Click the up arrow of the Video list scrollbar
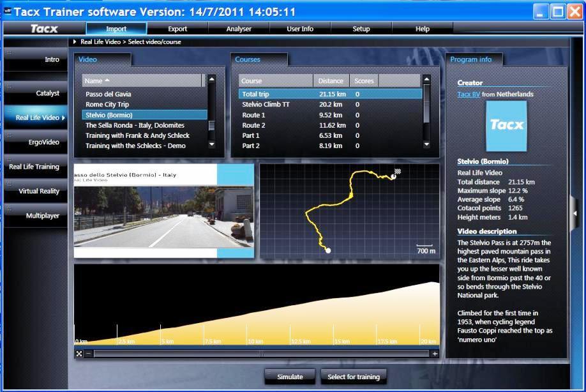This screenshot has width=586, height=392. coord(211,79)
